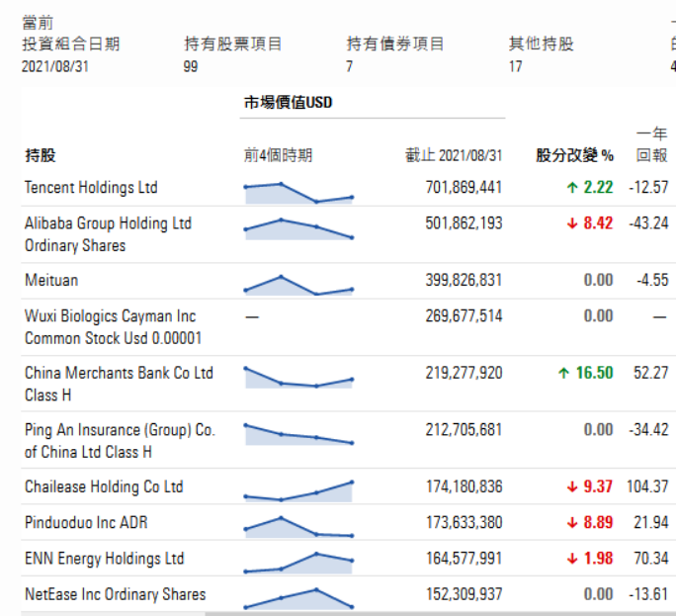Select market value 152,309,937
Viewport: 676px width, 616px height.
click(x=464, y=594)
